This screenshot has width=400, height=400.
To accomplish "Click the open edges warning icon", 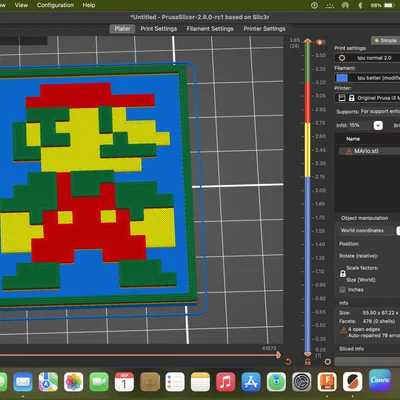I will pyautogui.click(x=343, y=330).
